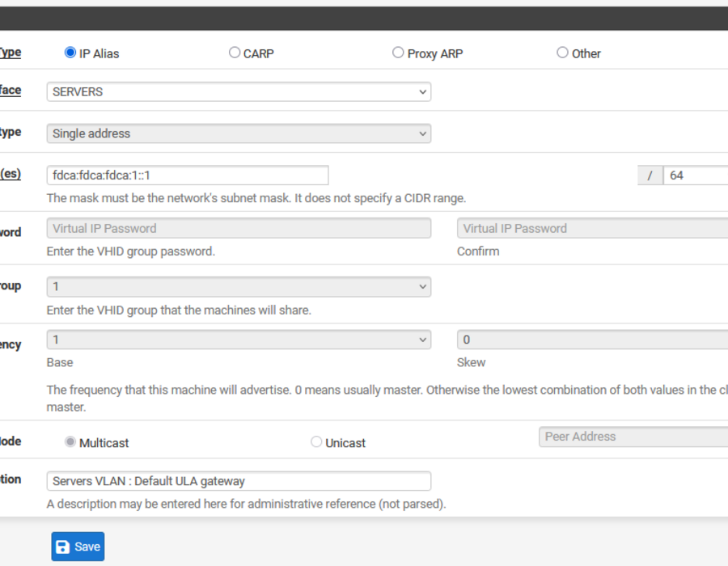The width and height of the screenshot is (728, 566).
Task: Switch mode to Unicast
Action: [x=316, y=441]
